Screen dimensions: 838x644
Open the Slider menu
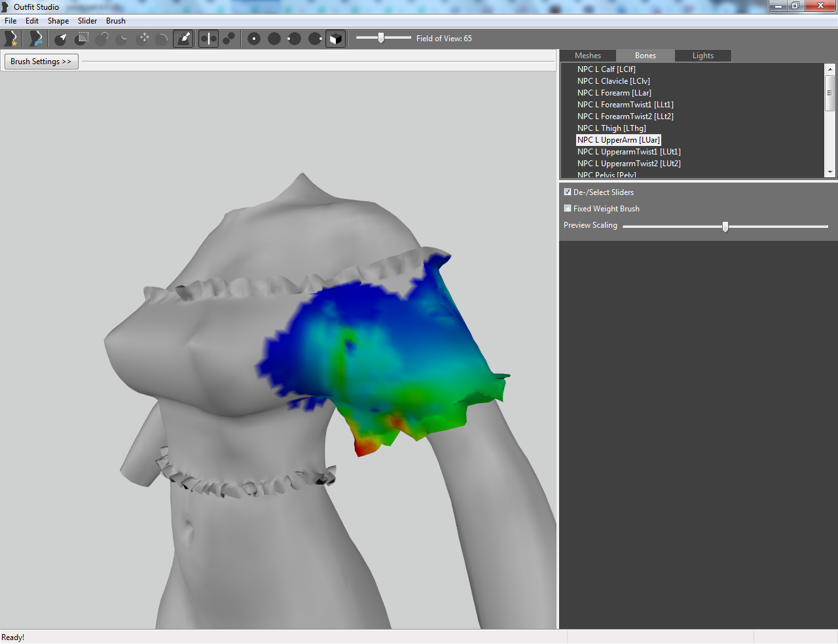[x=87, y=21]
